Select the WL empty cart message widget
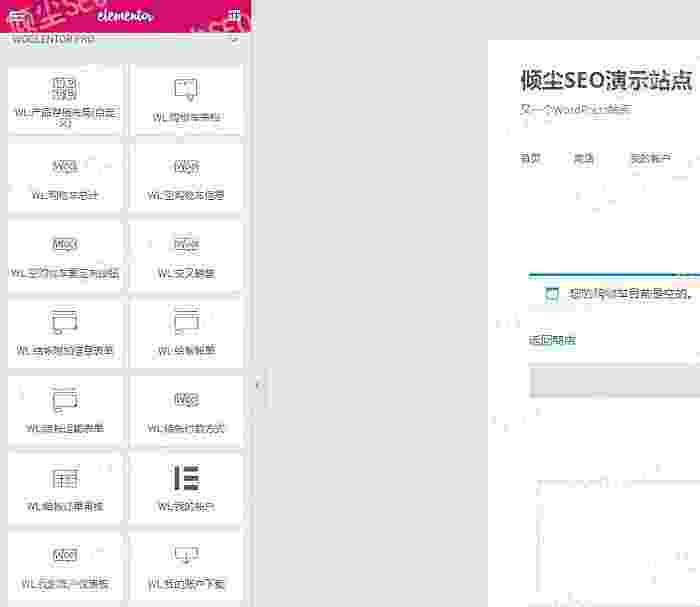Viewport: 700px width, 607px height. (x=186, y=178)
